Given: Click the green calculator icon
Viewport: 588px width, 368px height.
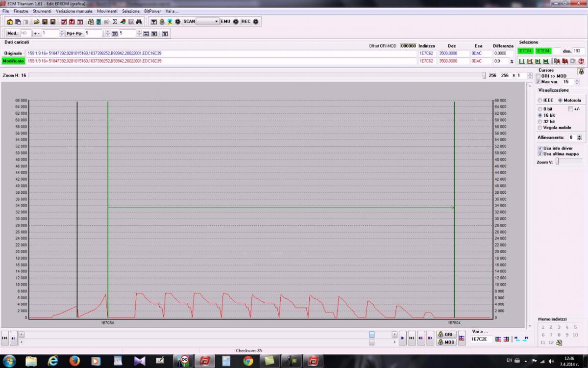Looking at the screenshot, I should (x=98, y=22).
